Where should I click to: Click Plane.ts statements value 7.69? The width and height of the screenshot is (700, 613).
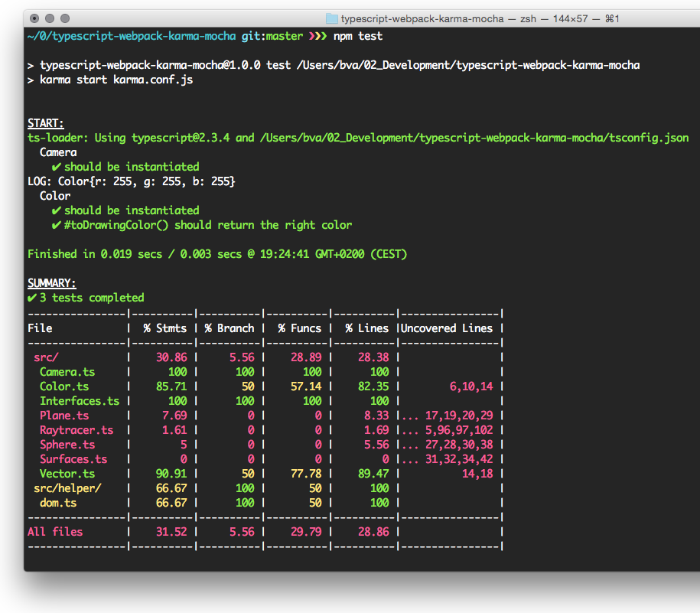point(174,416)
